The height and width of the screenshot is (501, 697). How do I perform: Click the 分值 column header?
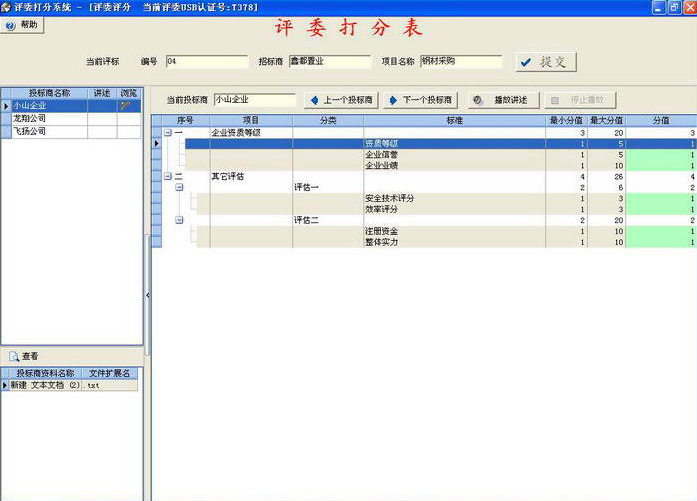tap(661, 120)
